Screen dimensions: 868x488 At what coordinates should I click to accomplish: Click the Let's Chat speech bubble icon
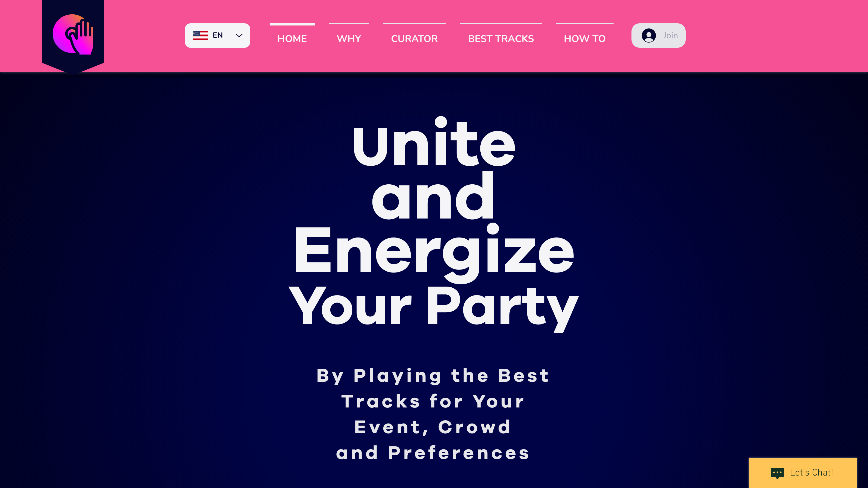point(777,473)
